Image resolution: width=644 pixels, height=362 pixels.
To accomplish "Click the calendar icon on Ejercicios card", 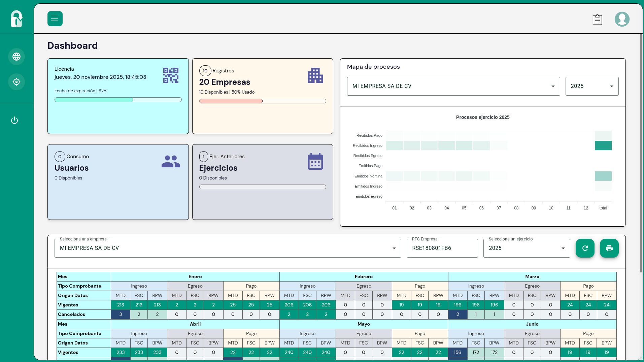I will [315, 161].
